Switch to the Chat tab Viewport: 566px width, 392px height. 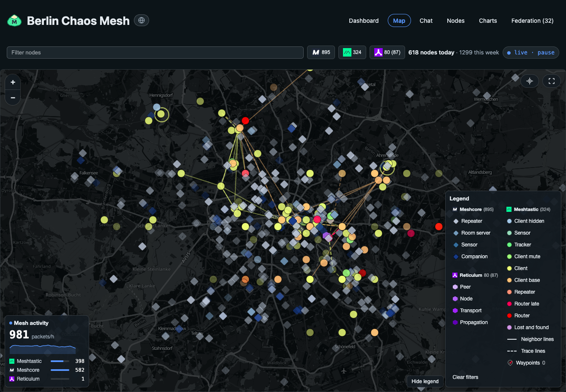point(426,21)
